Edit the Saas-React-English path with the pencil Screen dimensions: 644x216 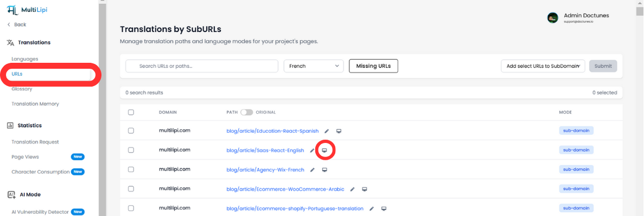point(312,150)
